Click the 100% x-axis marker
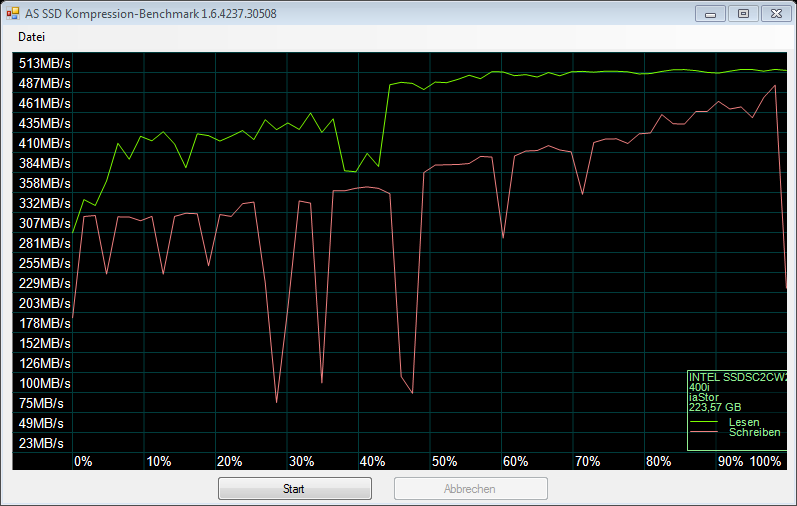The height and width of the screenshot is (506, 797). [x=765, y=461]
